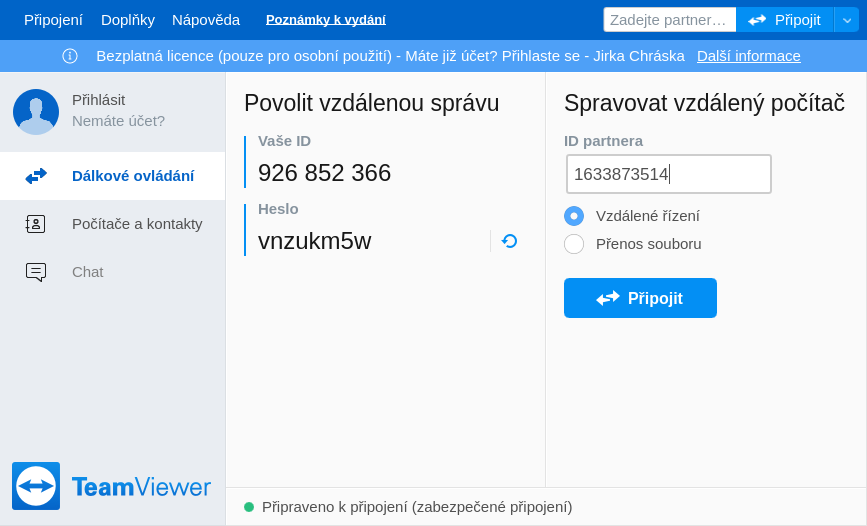
Task: Click the Počítače a kontakty contact book icon
Action: 36,224
